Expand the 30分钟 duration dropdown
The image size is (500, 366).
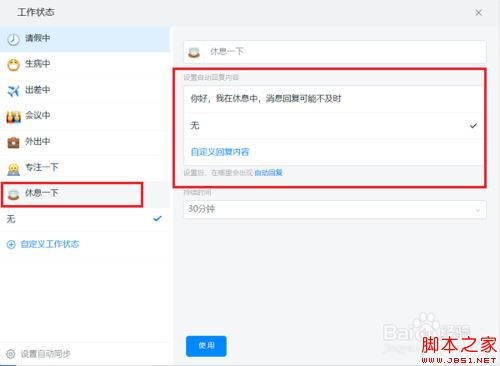click(335, 210)
